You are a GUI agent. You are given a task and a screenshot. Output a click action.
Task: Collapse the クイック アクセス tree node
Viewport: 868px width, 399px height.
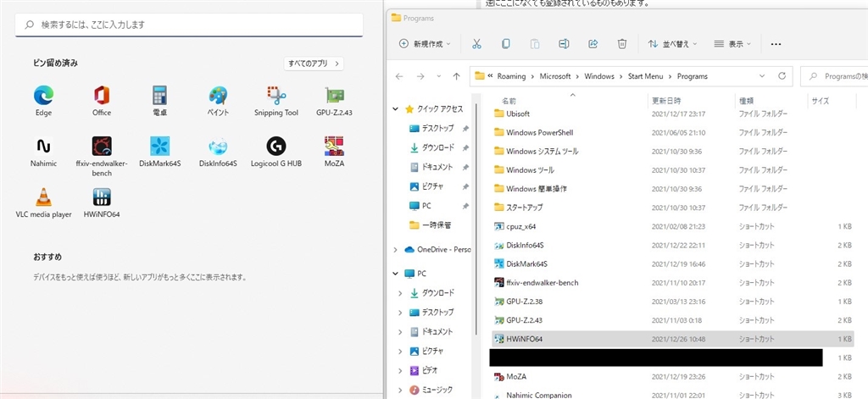(x=395, y=109)
